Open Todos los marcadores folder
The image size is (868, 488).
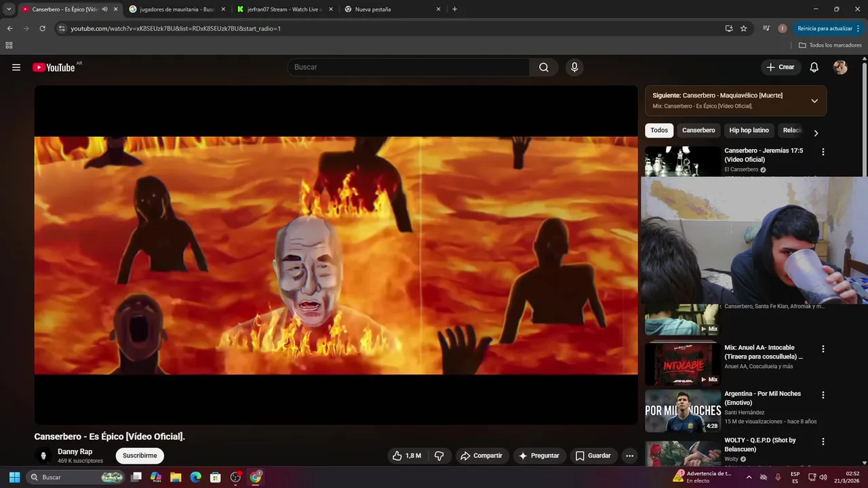click(830, 45)
